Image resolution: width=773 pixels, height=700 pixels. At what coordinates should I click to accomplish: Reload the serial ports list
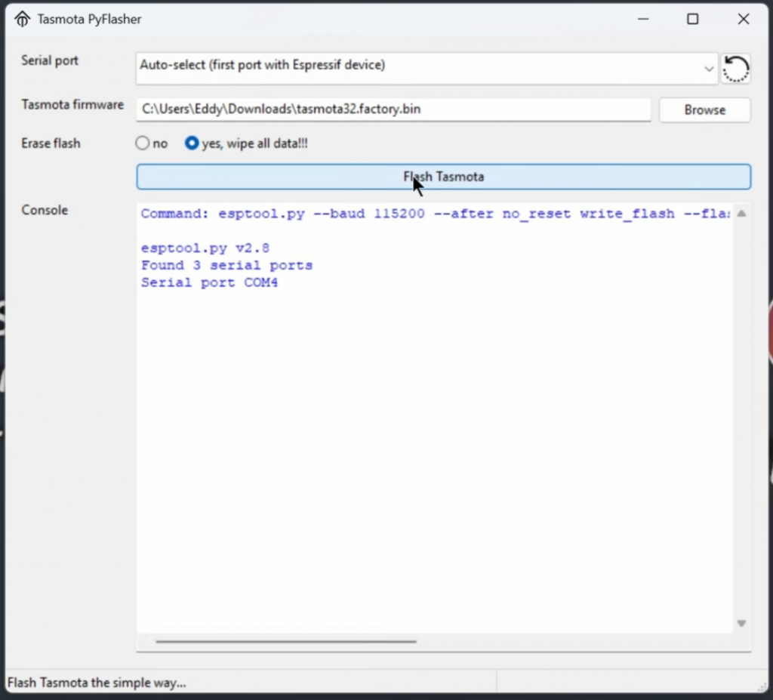pyautogui.click(x=736, y=69)
